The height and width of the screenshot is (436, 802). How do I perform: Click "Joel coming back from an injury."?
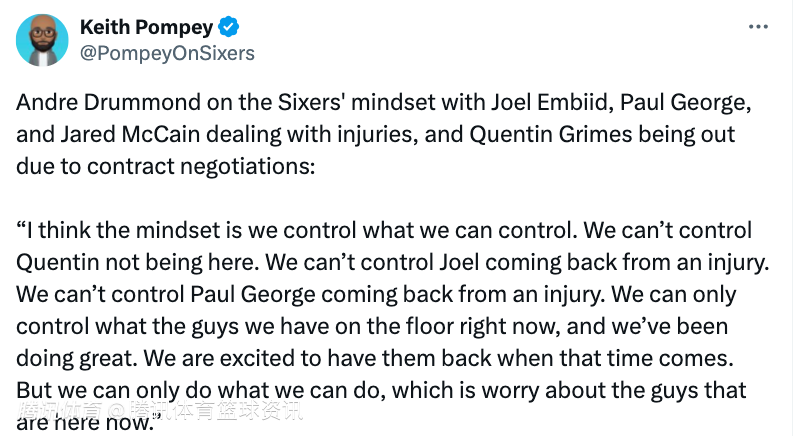tap(605, 263)
